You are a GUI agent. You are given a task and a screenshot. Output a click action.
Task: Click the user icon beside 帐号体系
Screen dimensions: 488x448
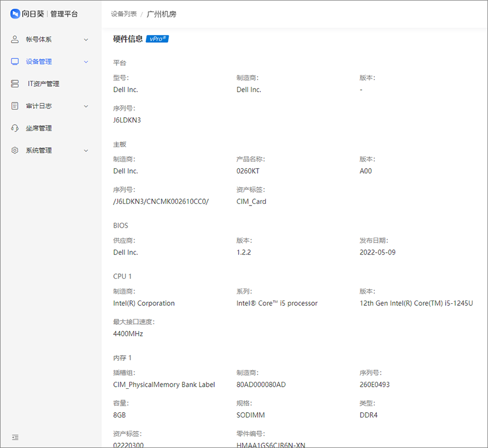(x=15, y=40)
